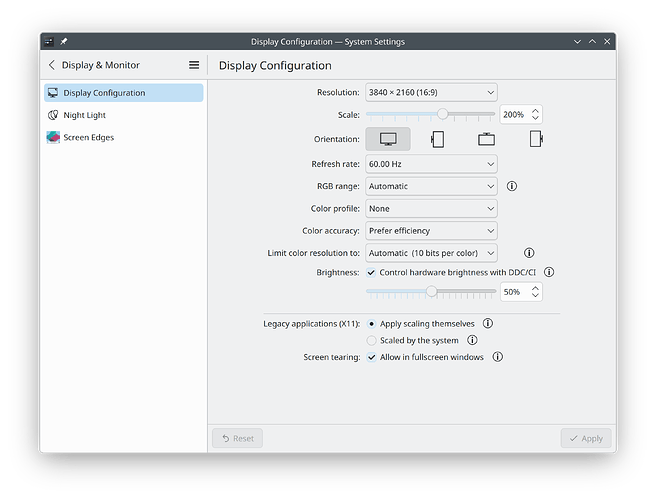Select the landscape orientation icon
Screen dimensions: 655x500
point(387,139)
